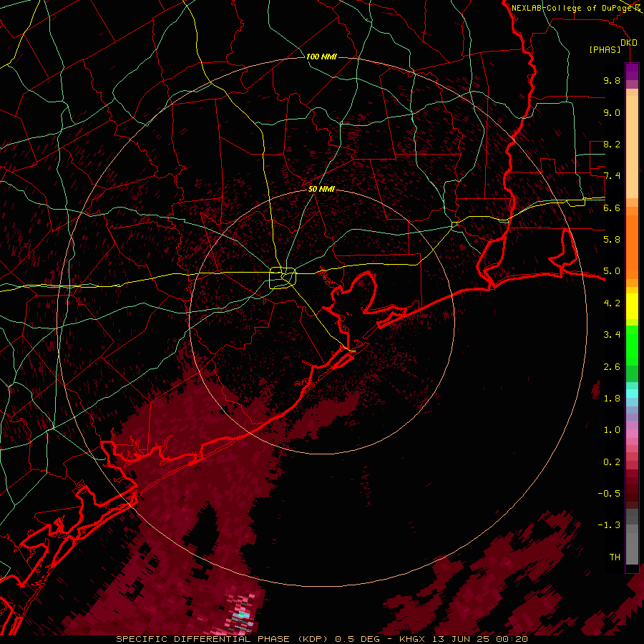The image size is (644, 644).
Task: Click the 0.2 value on the color scale
Action: click(612, 462)
